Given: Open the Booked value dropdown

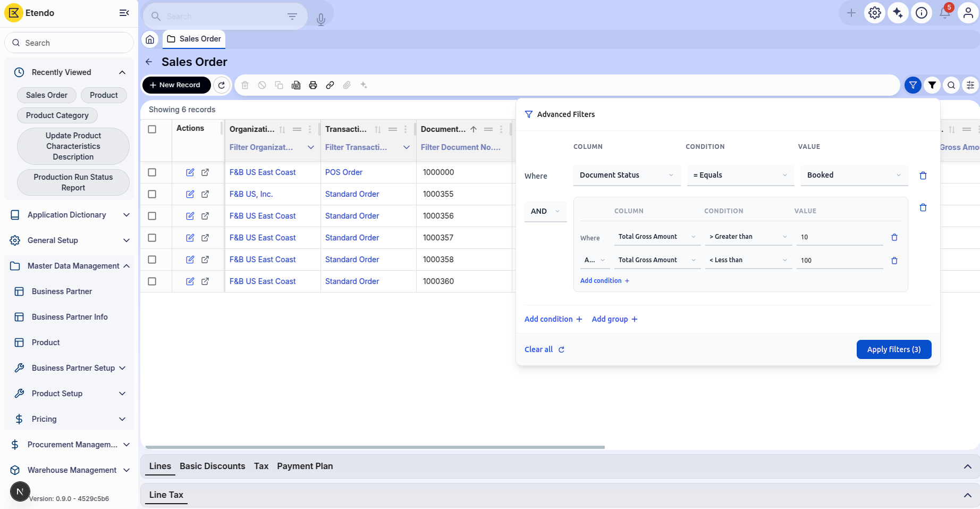Looking at the screenshot, I should [854, 175].
